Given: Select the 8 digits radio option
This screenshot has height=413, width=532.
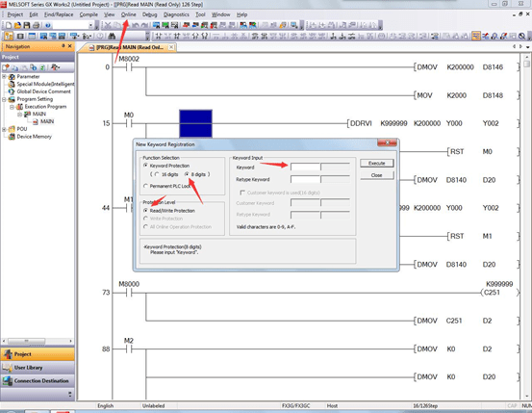Looking at the screenshot, I should click(187, 174).
